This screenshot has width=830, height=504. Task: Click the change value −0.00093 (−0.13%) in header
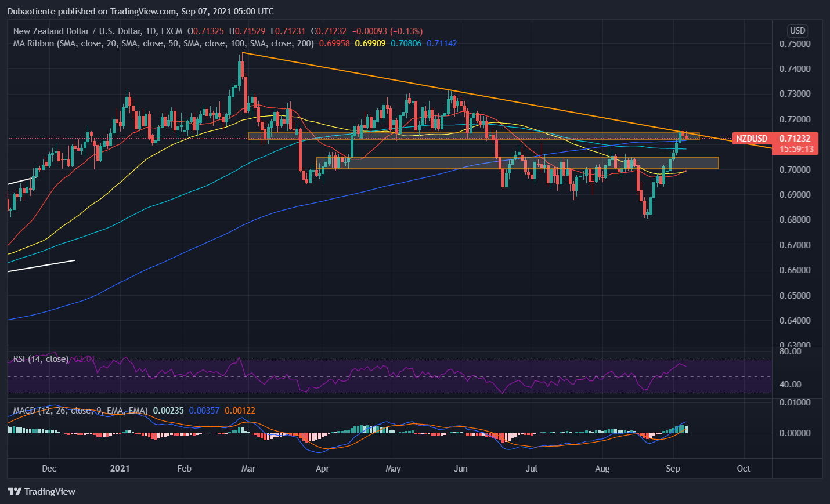tap(387, 31)
